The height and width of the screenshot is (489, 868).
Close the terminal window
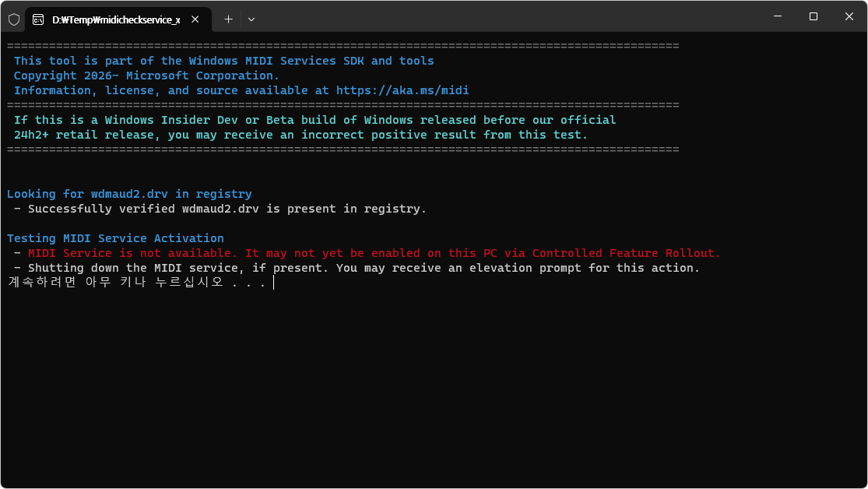coord(849,16)
